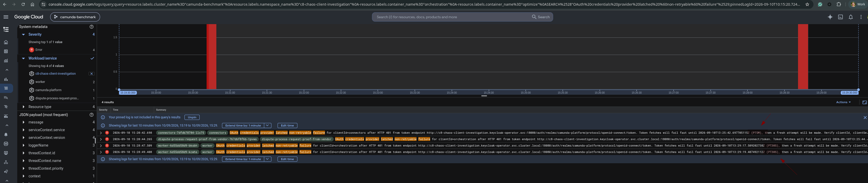
Task: Expand loggerName field
Action: (x=23, y=145)
